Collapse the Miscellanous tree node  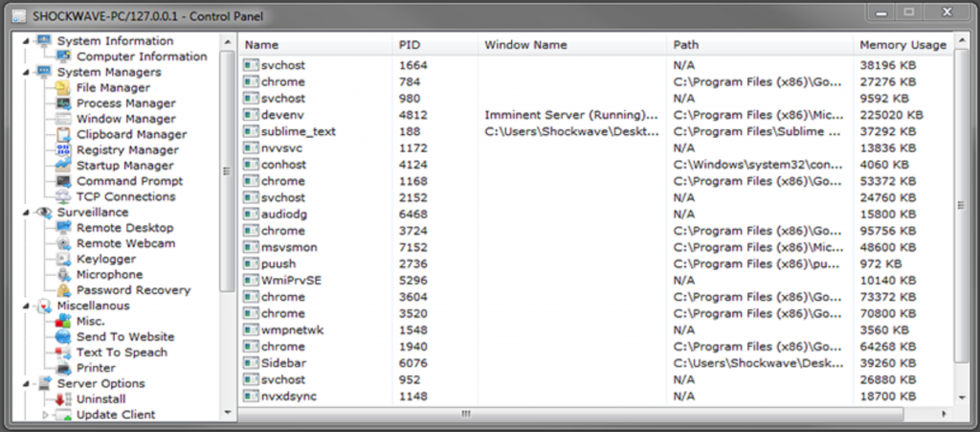(x=26, y=306)
